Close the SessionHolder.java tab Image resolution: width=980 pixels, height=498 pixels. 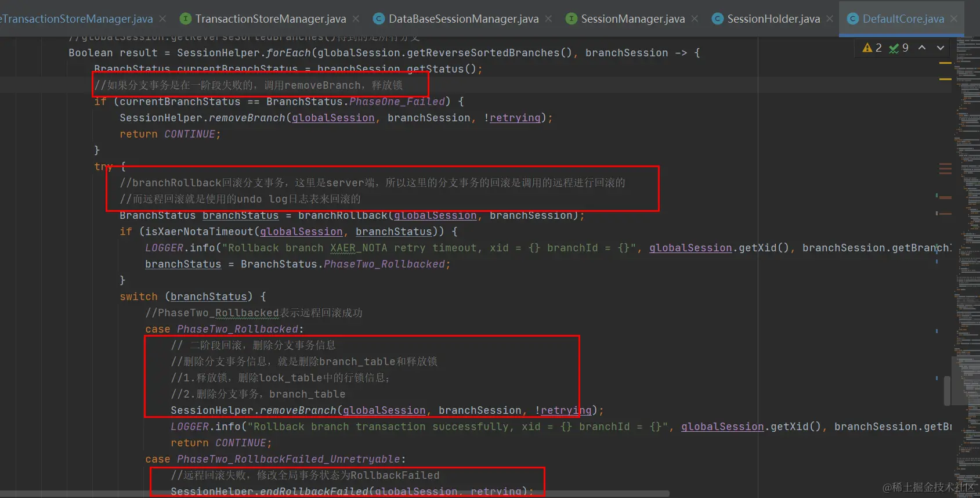pos(830,19)
